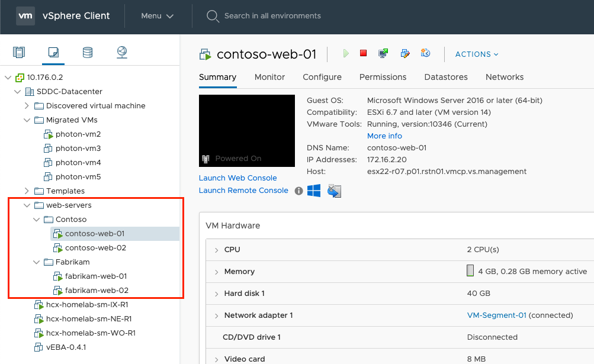The height and width of the screenshot is (364, 594).
Task: Take a snapshot using the snapshot icon
Action: [425, 53]
